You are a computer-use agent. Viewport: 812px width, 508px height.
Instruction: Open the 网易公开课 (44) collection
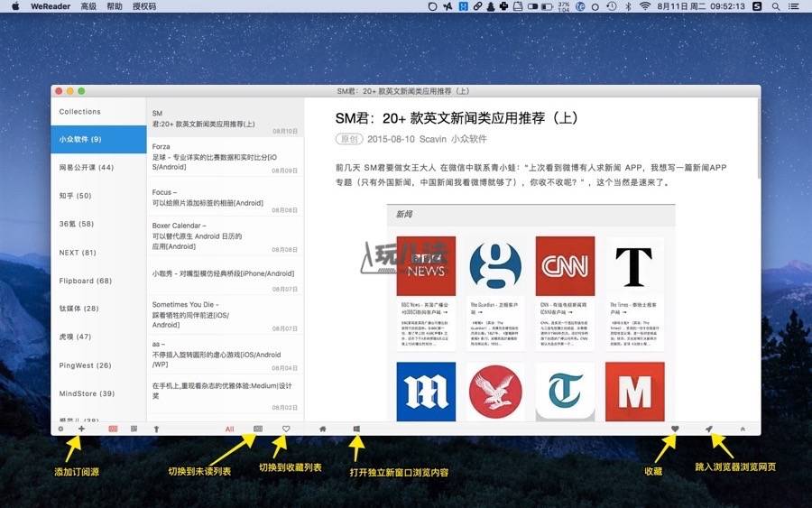tap(98, 167)
